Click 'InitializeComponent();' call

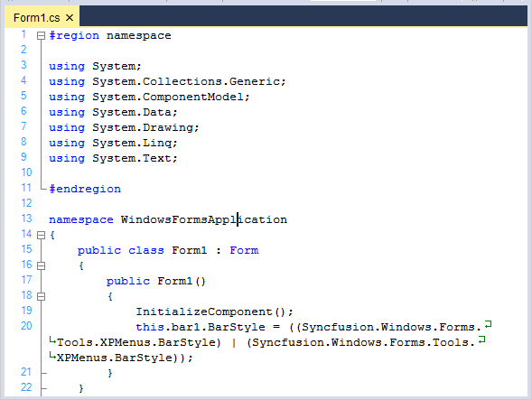pyautogui.click(x=214, y=312)
